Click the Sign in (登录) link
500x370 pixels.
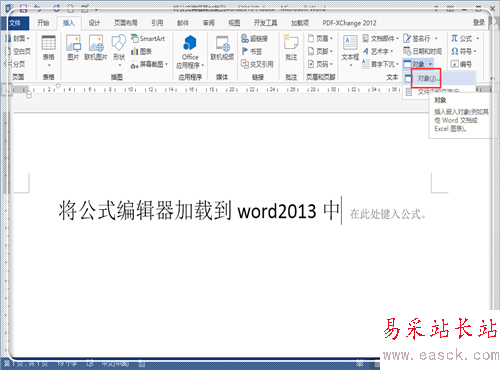(x=479, y=23)
